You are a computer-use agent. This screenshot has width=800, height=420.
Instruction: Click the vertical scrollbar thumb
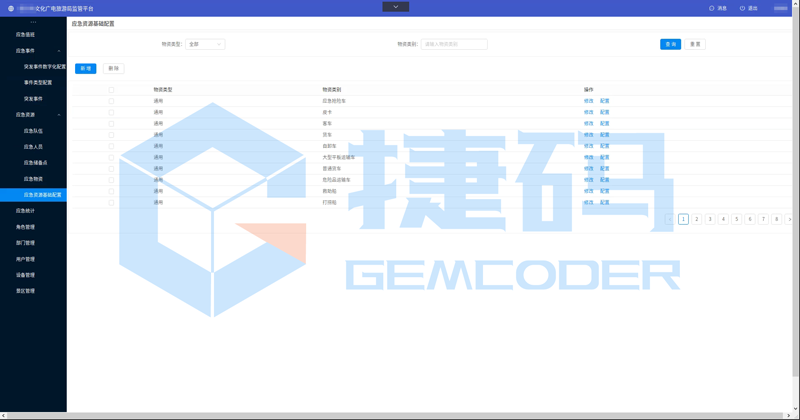[x=795, y=196]
